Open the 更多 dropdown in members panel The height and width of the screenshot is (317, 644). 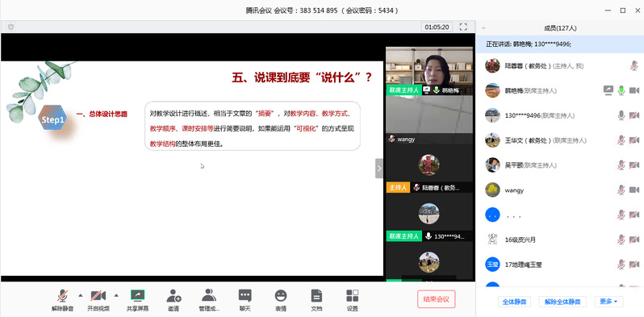click(x=608, y=302)
